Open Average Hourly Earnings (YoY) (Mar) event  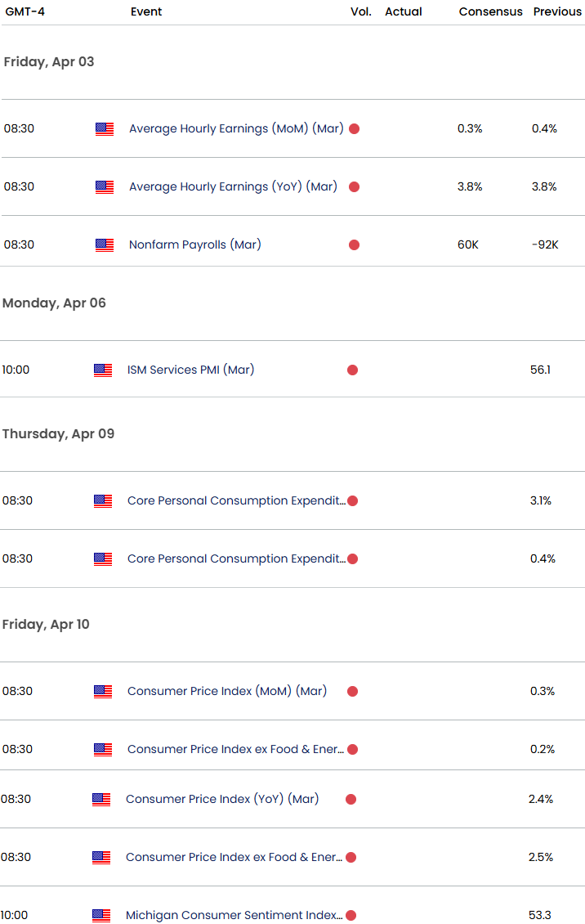pos(233,186)
